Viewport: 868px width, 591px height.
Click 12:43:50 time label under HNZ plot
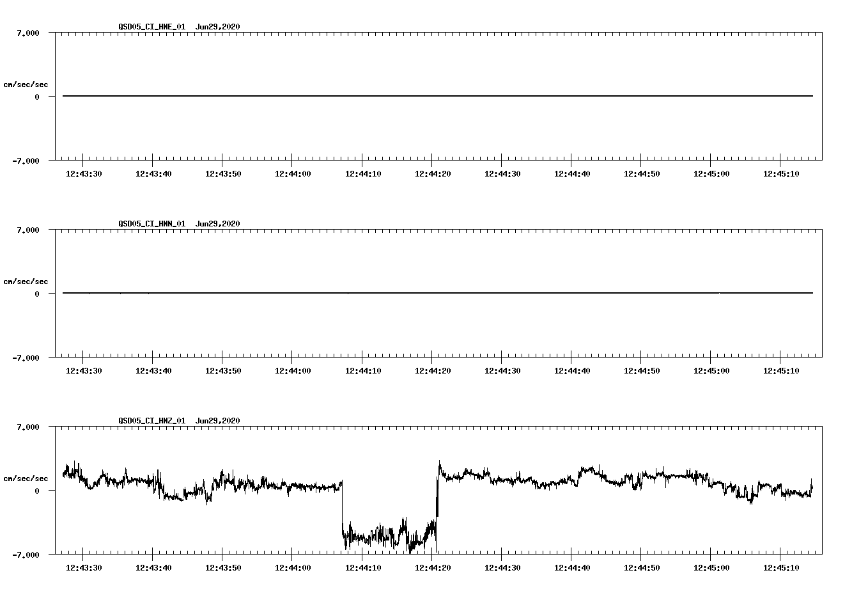pyautogui.click(x=223, y=568)
